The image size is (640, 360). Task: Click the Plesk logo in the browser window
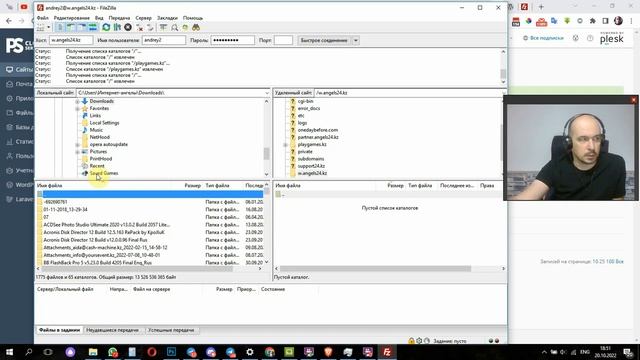click(x=611, y=38)
